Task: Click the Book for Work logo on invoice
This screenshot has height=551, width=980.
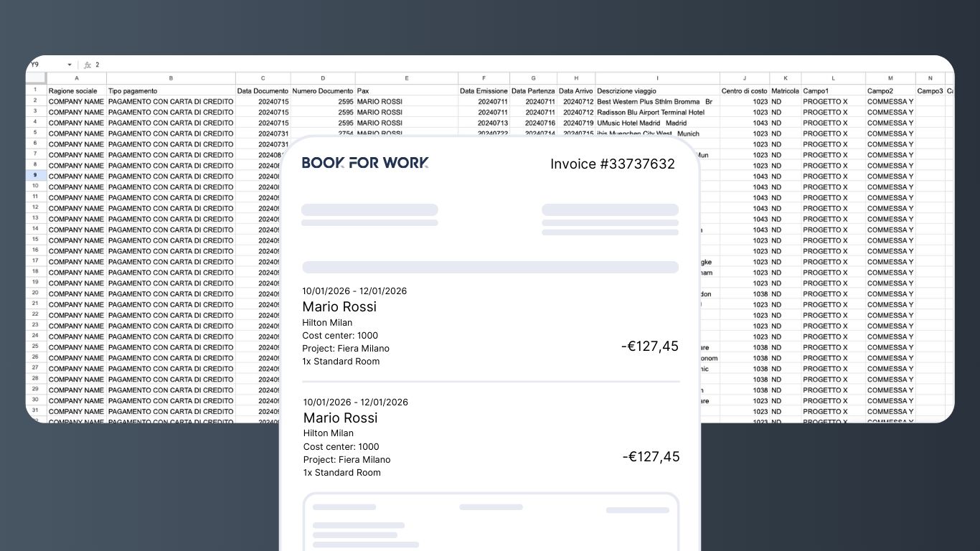Action: coord(363,164)
